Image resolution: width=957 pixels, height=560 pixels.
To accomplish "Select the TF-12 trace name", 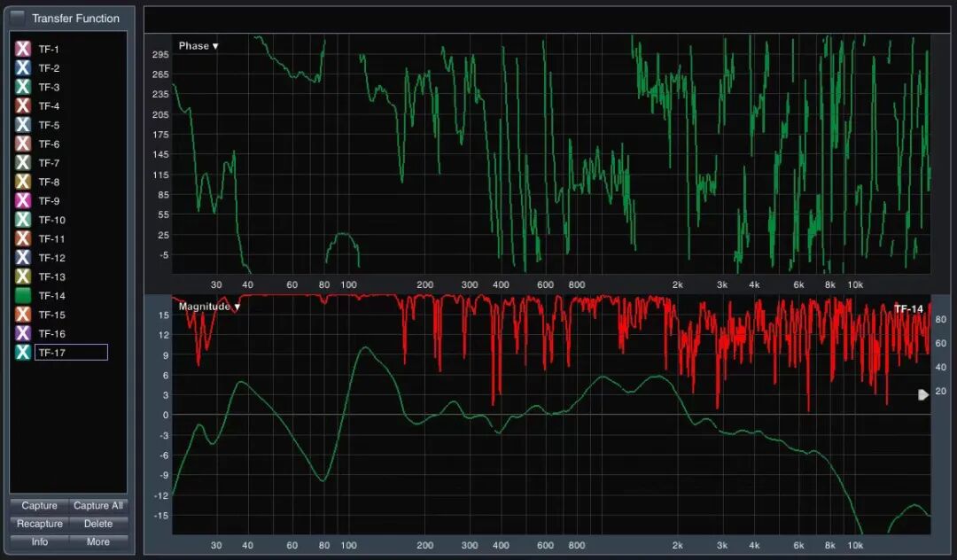I will (52, 258).
